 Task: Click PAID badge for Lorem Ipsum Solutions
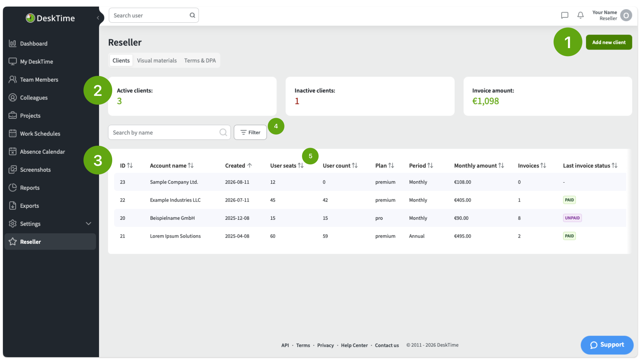tap(569, 236)
